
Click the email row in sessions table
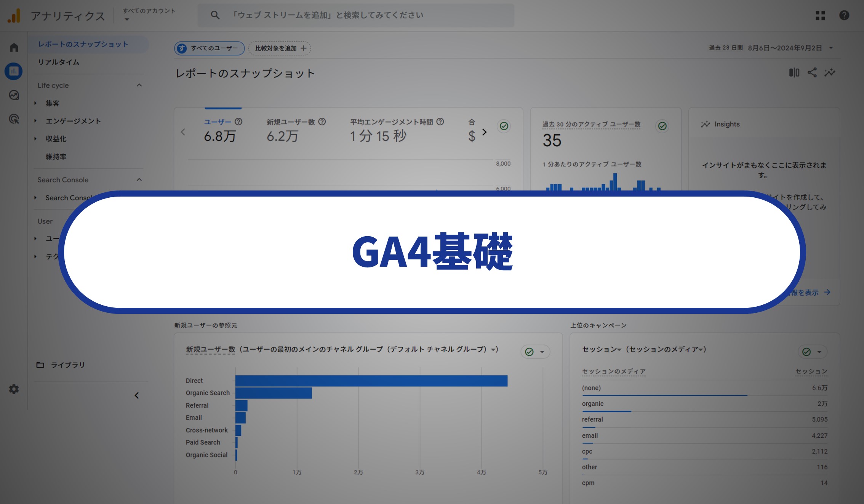pos(705,436)
